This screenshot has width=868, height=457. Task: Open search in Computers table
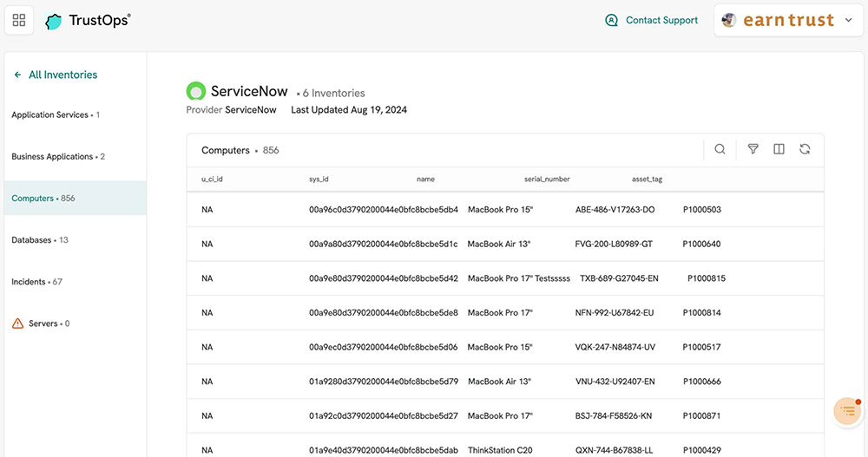coord(720,149)
